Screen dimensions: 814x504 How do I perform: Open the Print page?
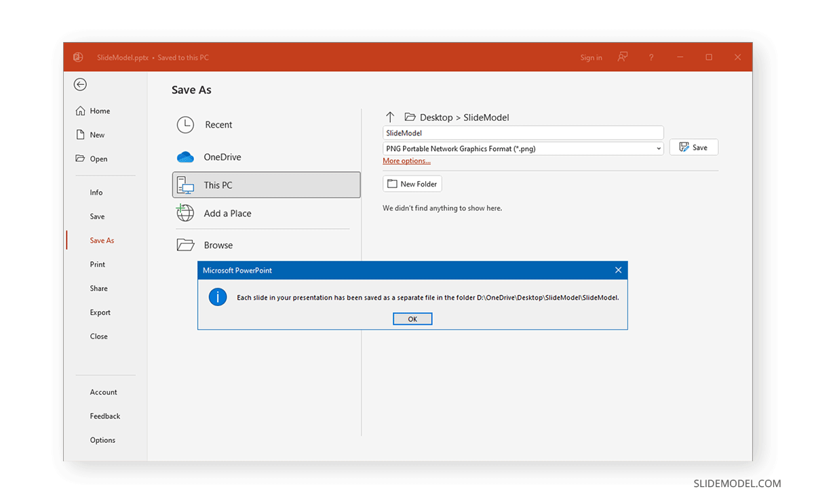97,265
